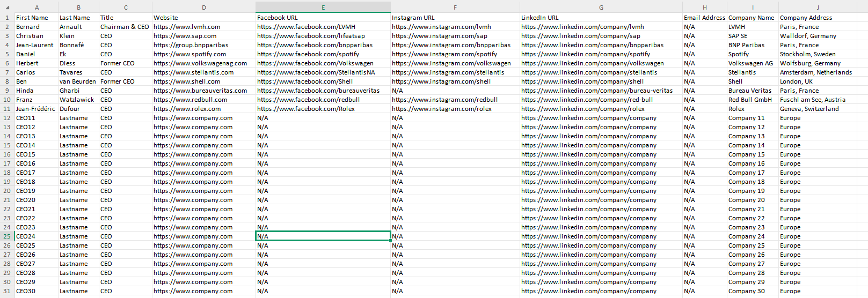The width and height of the screenshot is (868, 298).
Task: Click the Select All corner box
Action: [x=7, y=8]
